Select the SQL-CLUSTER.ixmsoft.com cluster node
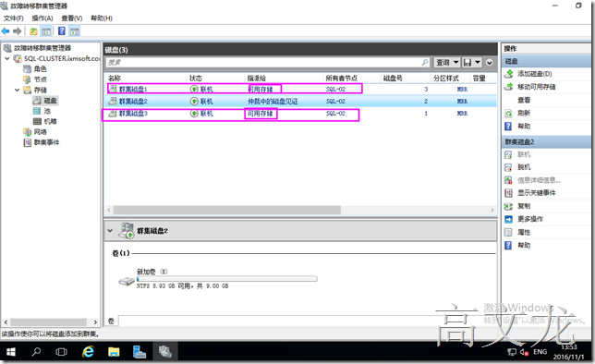595x364 pixels. (x=62, y=58)
